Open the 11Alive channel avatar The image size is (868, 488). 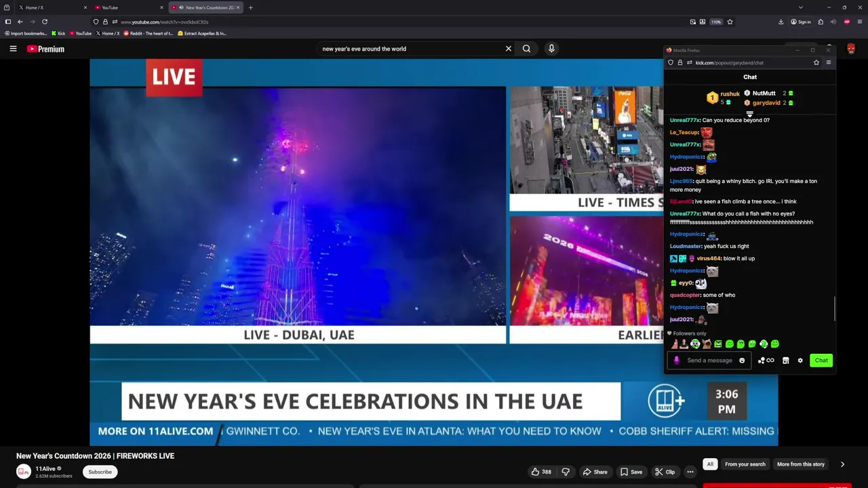(x=24, y=472)
